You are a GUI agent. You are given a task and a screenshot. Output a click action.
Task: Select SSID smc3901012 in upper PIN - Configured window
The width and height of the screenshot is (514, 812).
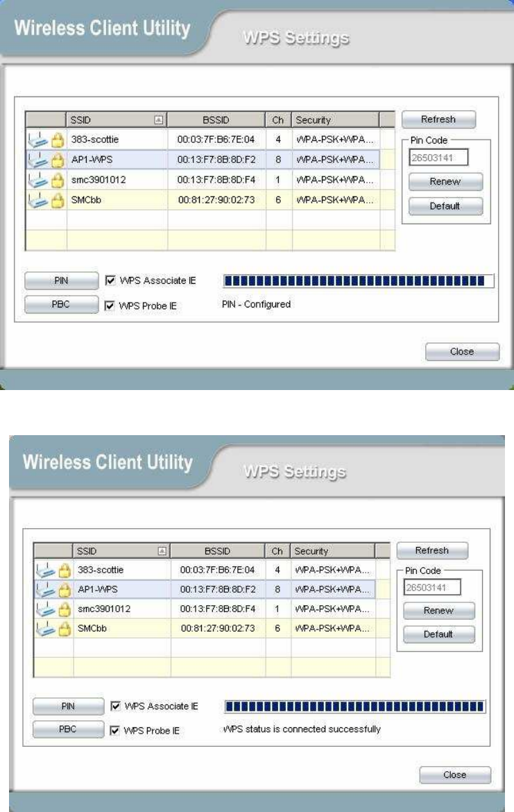pyautogui.click(x=98, y=180)
